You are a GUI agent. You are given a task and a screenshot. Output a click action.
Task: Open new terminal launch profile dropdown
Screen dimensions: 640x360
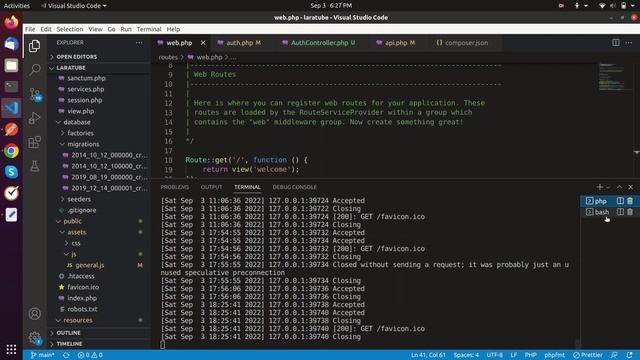[x=608, y=187]
